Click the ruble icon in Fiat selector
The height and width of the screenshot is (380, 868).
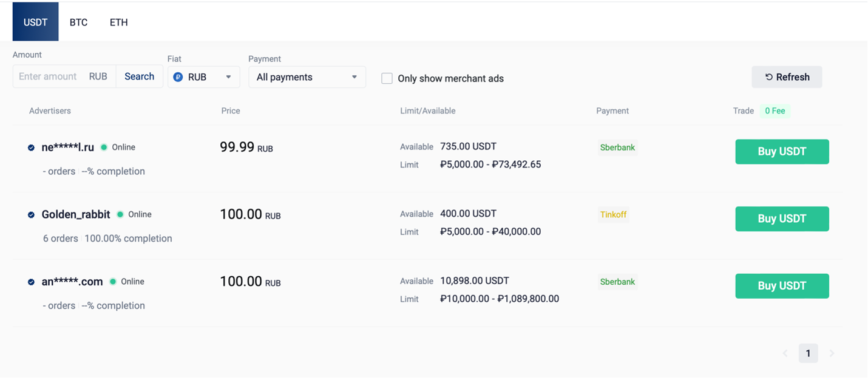click(178, 77)
